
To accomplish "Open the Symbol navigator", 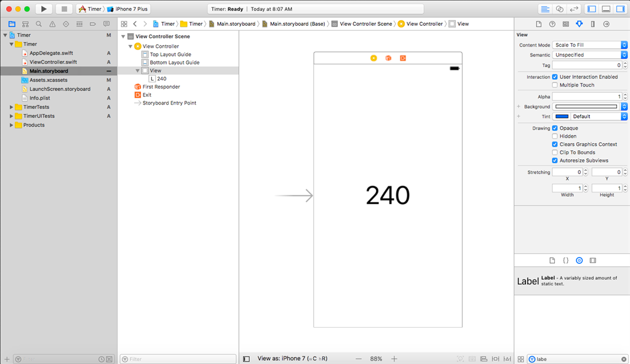I will pyautogui.click(x=25, y=24).
